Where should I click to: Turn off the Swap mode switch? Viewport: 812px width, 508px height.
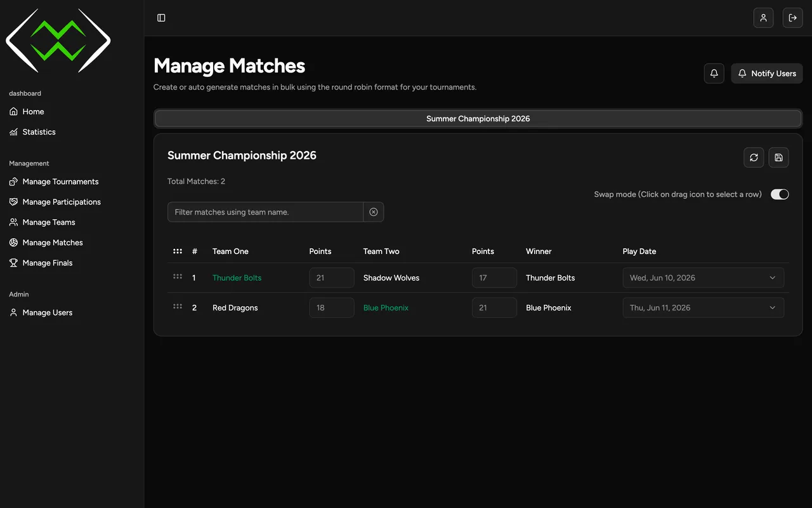(780, 194)
